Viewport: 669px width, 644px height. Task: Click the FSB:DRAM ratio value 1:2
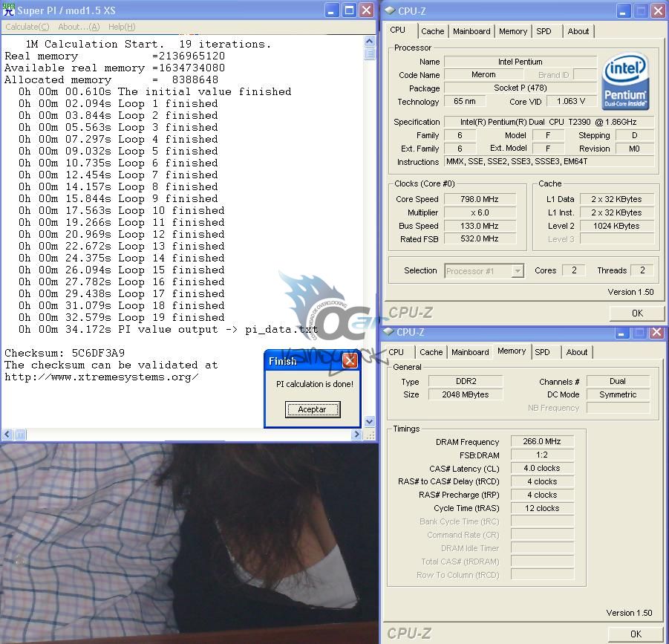tap(542, 455)
